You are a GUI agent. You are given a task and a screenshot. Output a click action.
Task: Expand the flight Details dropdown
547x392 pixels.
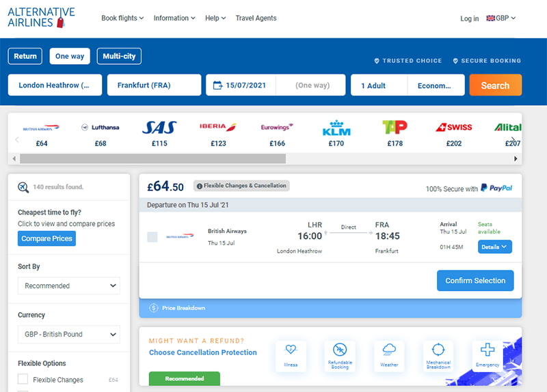point(494,247)
